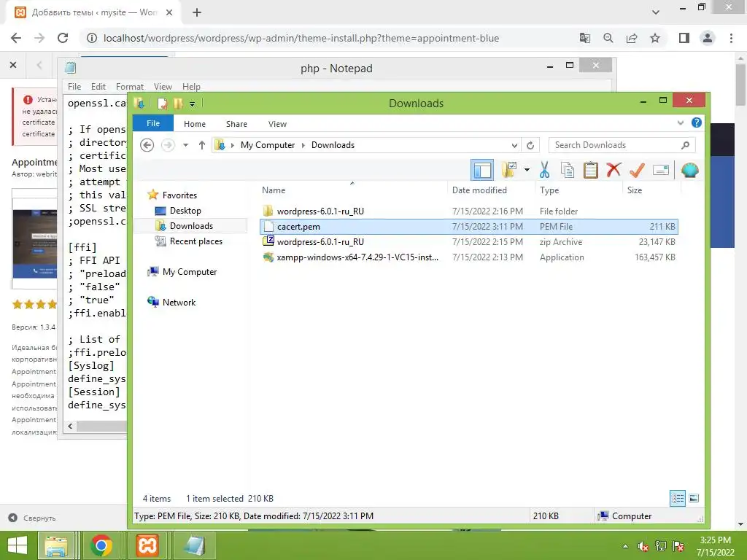Open Explorer help question mark icon
Viewport: 747px width, 560px height.
point(696,122)
